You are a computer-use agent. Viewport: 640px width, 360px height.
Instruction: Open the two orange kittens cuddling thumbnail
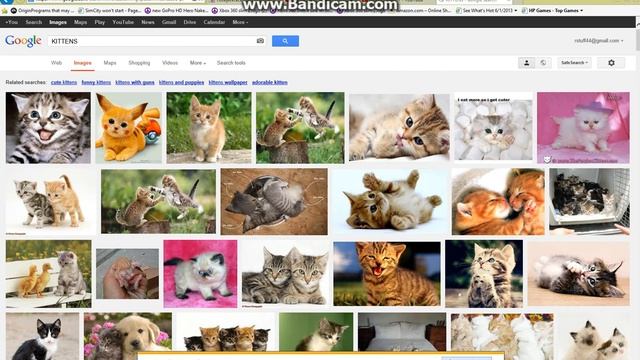498,201
